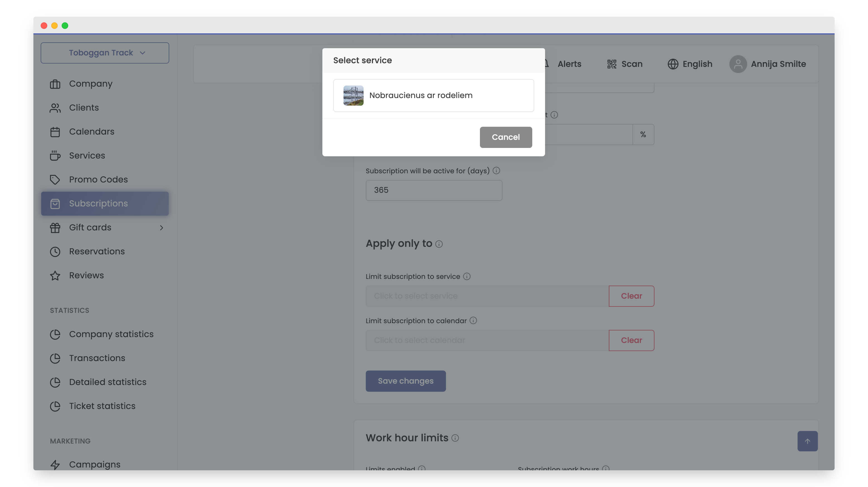Open the Toboggan Track company dropdown

coord(105,53)
